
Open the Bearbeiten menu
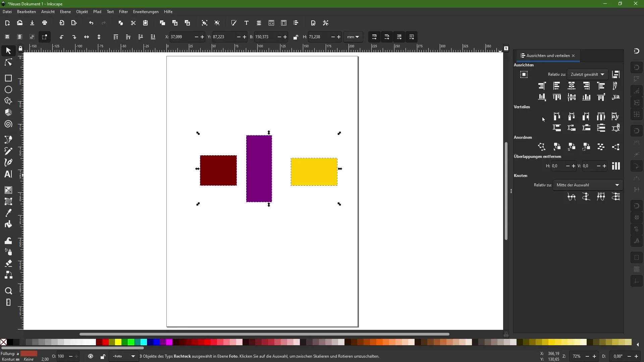tap(26, 12)
